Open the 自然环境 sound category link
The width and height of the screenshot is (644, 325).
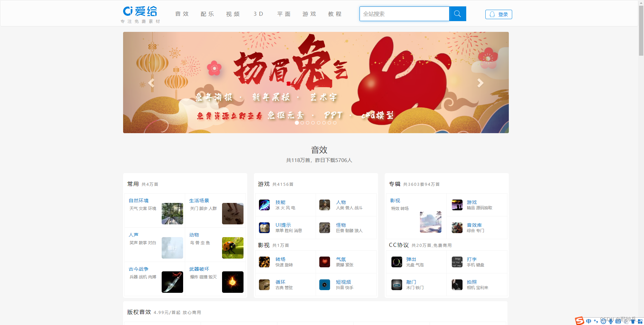[x=139, y=201]
